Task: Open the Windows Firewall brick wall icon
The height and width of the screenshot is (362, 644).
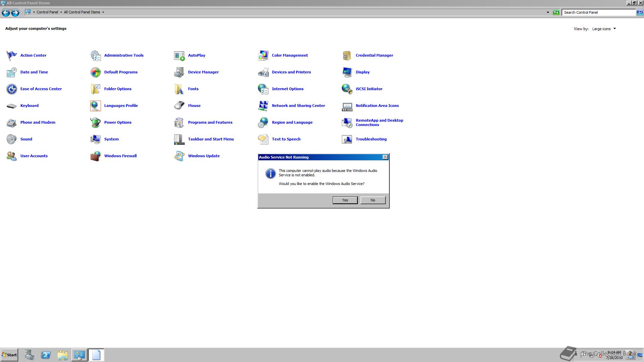Action: coord(96,156)
